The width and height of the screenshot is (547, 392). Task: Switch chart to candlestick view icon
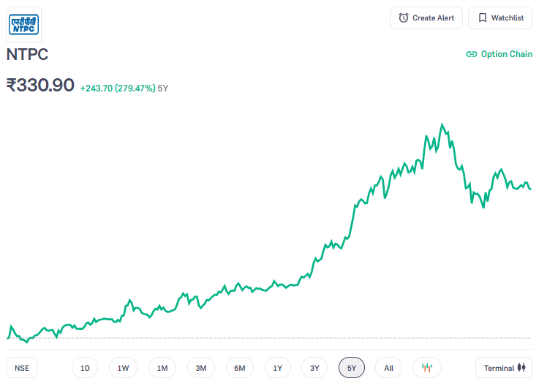[x=427, y=368]
